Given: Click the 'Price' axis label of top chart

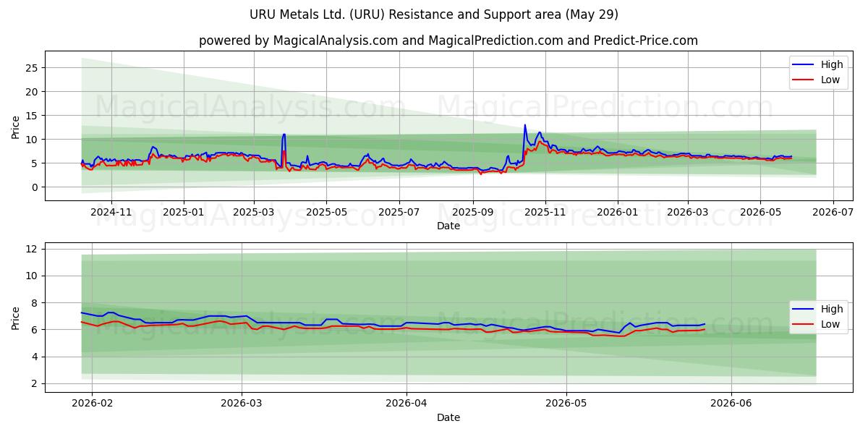Looking at the screenshot, I should [16, 126].
